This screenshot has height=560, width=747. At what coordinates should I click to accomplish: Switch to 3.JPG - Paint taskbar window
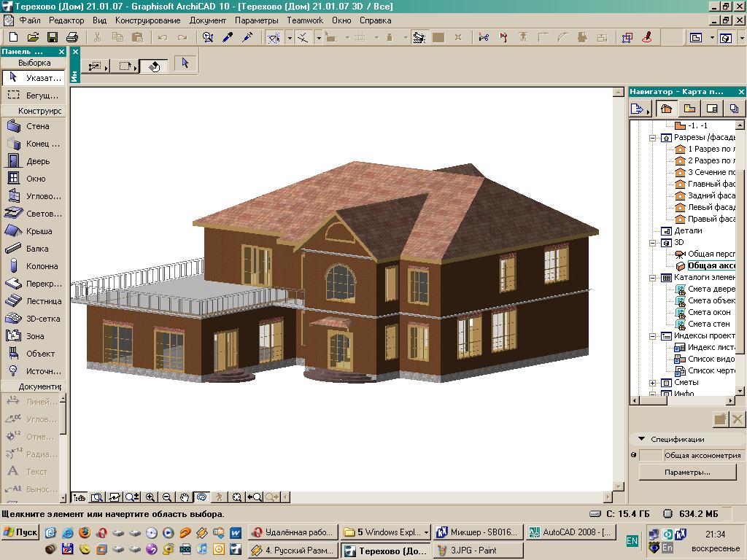477,551
